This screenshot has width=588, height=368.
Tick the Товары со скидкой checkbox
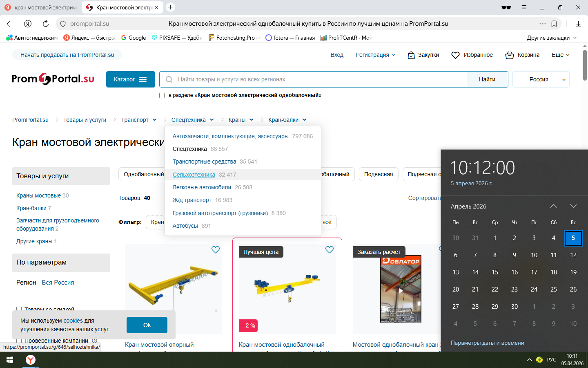point(19,309)
